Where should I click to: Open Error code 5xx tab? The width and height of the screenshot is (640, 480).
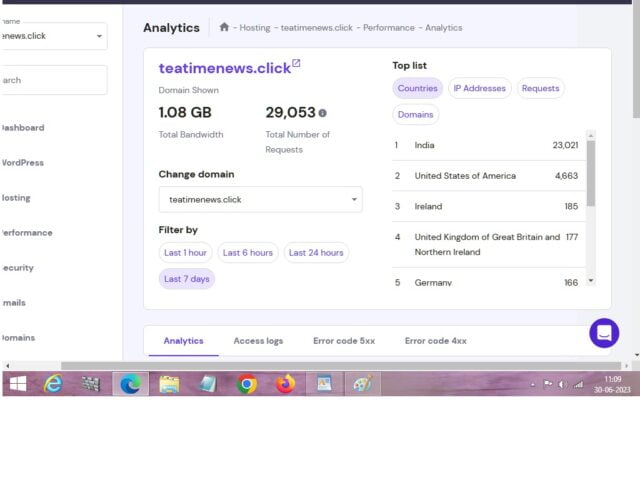[344, 341]
